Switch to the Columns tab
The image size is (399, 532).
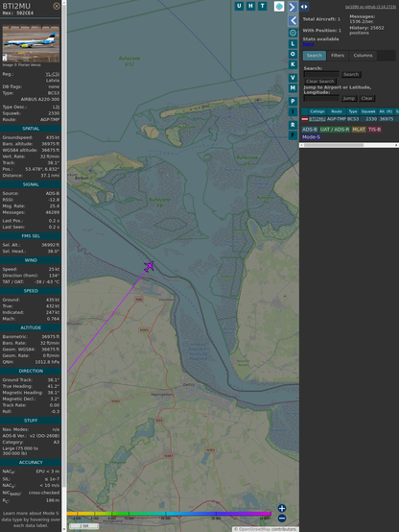tap(363, 56)
